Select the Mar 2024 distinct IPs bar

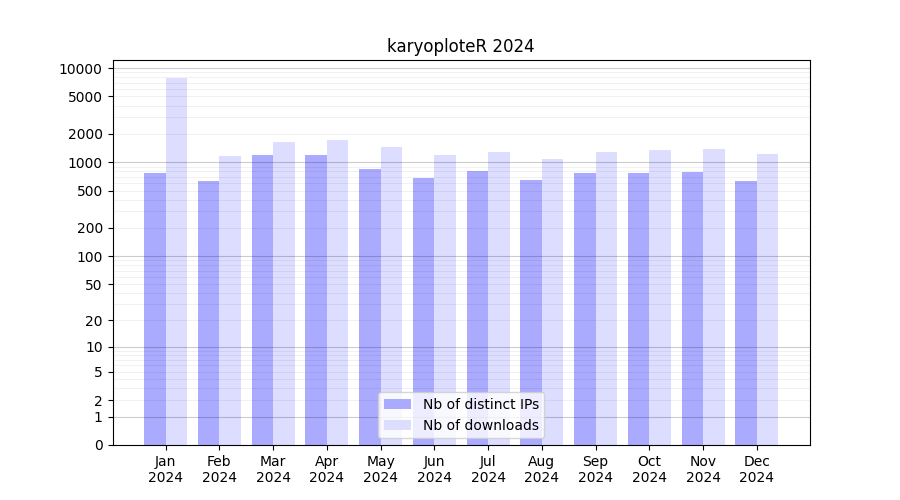[262, 300]
